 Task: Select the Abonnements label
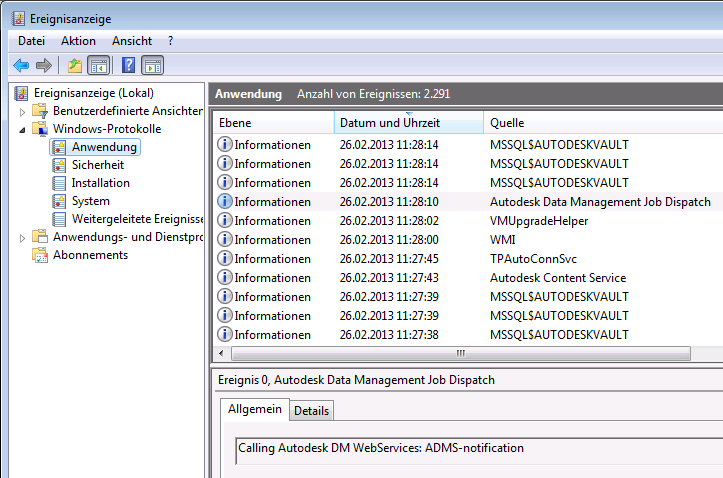click(90, 255)
